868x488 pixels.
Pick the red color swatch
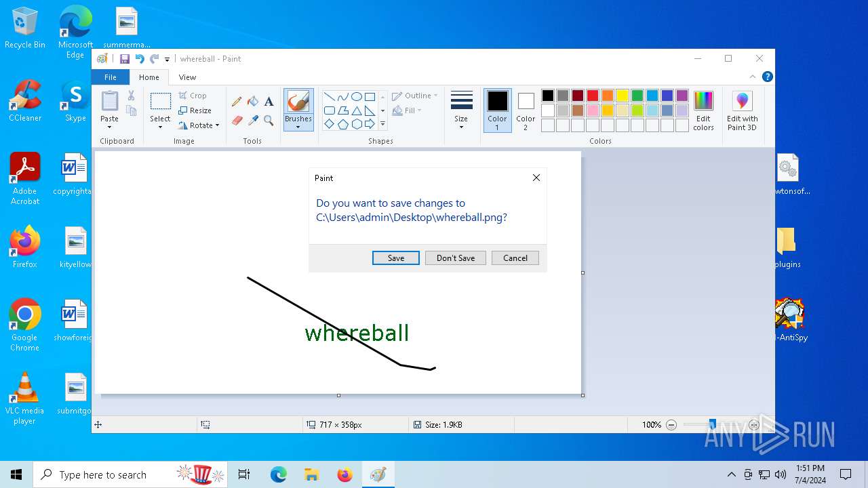coord(593,96)
